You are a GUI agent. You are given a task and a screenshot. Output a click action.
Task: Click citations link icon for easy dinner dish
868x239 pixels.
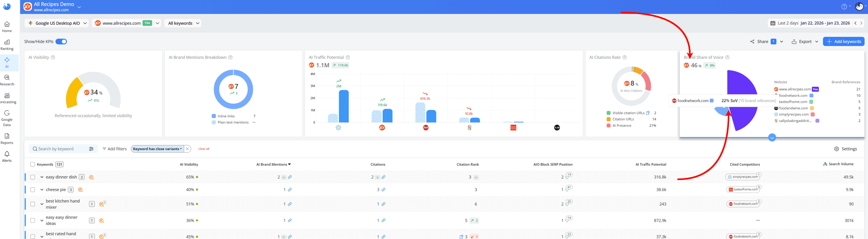pyautogui.click(x=383, y=177)
